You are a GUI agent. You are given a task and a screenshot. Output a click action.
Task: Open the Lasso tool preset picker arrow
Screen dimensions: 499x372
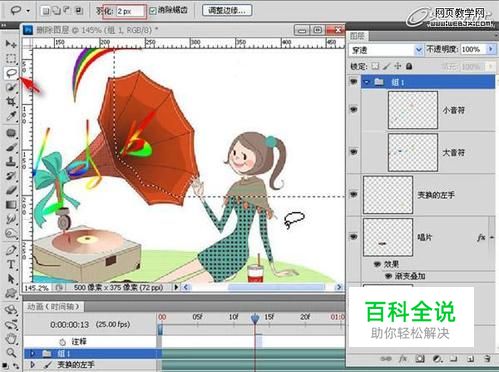pos(28,11)
